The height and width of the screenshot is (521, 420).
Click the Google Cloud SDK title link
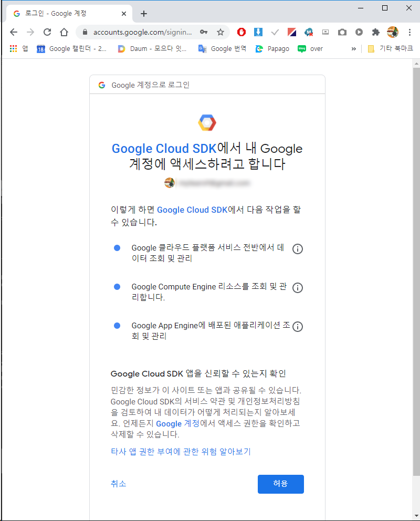[164, 149]
